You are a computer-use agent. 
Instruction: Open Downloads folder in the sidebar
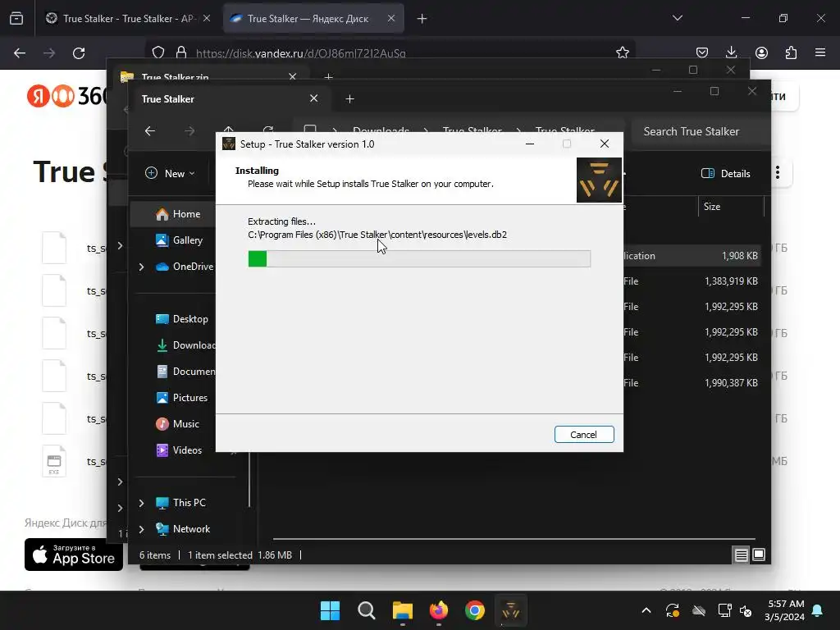(x=185, y=345)
